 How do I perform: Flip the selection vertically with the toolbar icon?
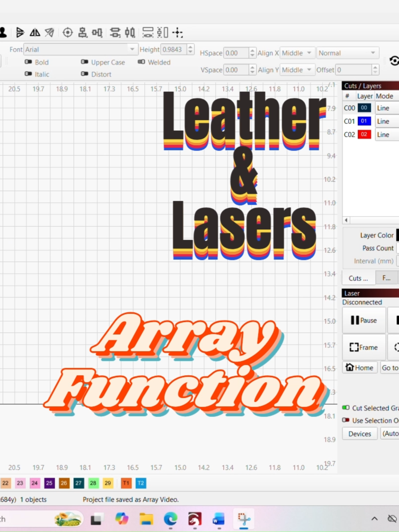pyautogui.click(x=20, y=32)
